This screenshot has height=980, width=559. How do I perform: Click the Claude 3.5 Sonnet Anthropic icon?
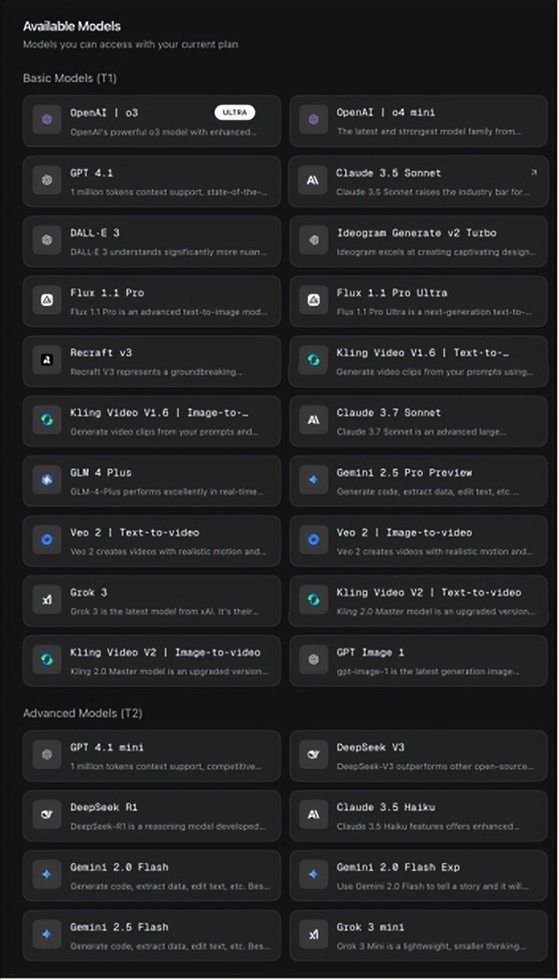(313, 180)
